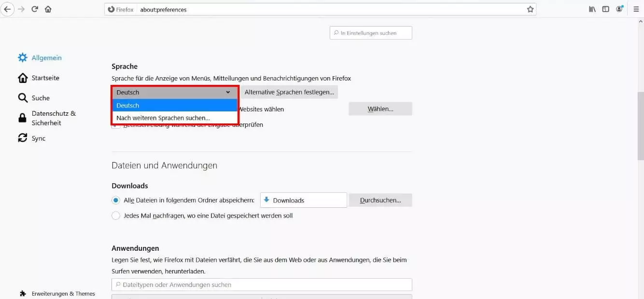Collapse the Deutsch language dropdown
644x299 pixels.
tap(175, 92)
